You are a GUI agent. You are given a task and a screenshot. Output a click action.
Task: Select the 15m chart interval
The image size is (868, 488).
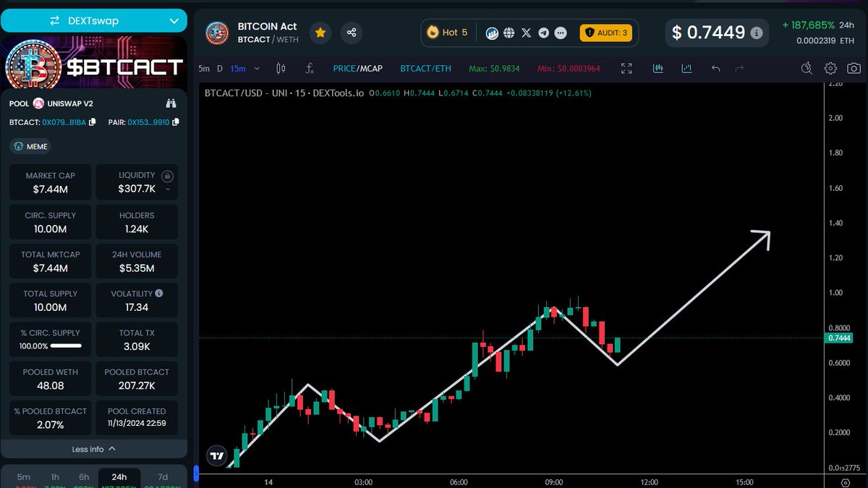tap(237, 69)
